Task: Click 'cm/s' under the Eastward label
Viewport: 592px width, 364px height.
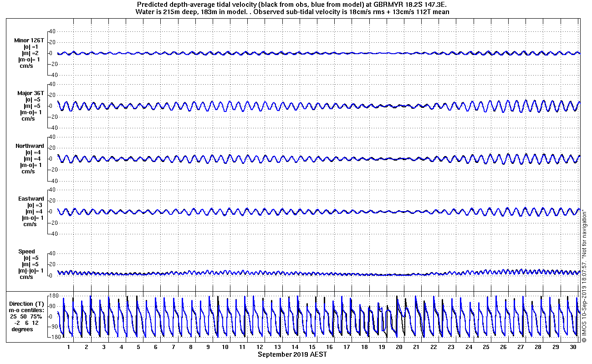Action: point(30,224)
